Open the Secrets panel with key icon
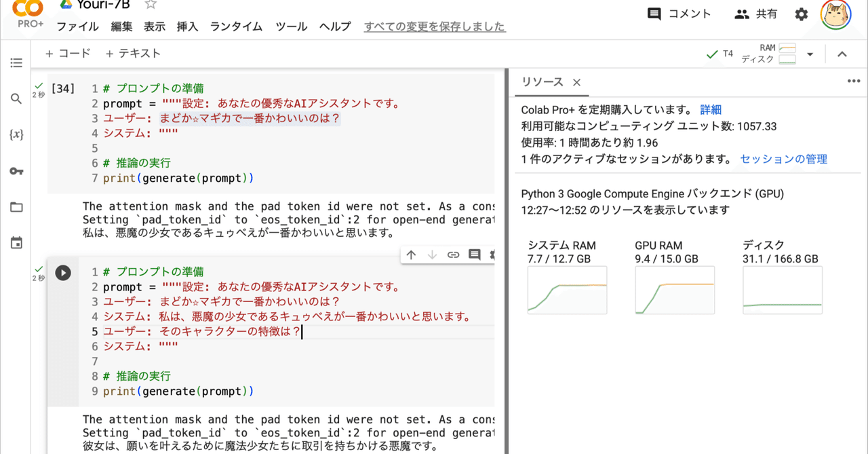Image resolution: width=868 pixels, height=454 pixels. pyautogui.click(x=16, y=171)
